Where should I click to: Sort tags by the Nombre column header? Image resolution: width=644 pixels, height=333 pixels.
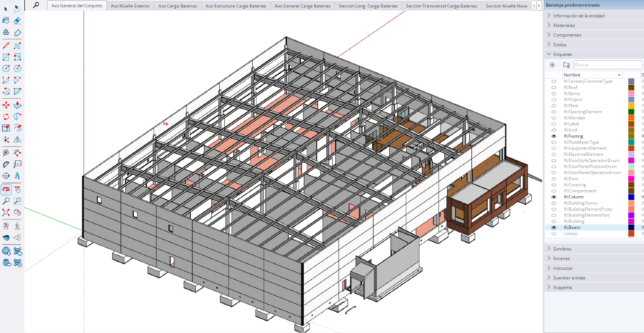click(592, 75)
